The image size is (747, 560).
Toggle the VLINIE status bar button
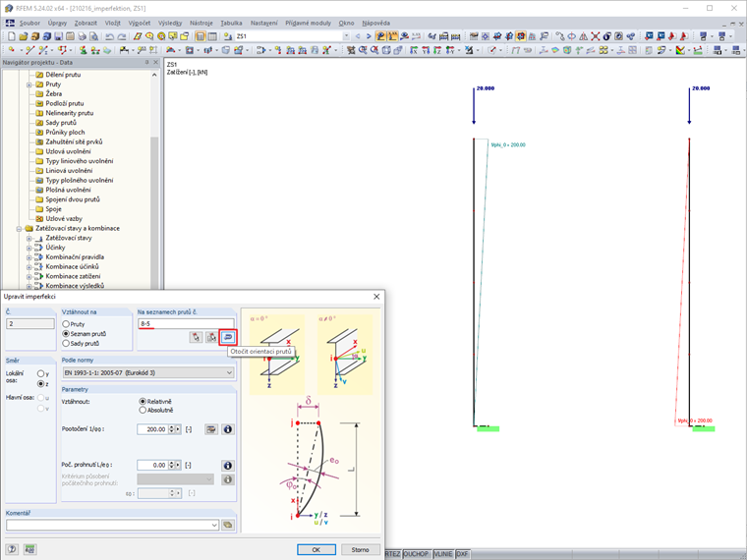click(x=443, y=554)
